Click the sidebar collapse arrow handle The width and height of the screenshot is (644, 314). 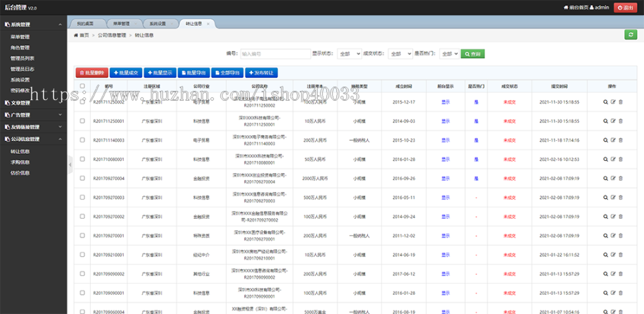[x=69, y=165]
